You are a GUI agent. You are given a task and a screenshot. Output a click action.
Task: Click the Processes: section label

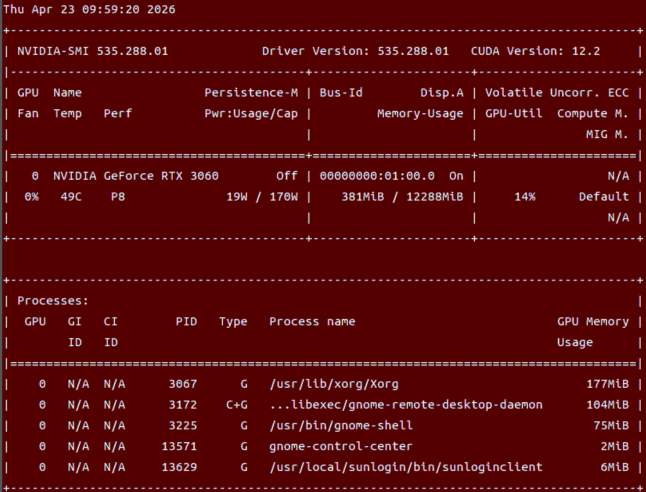[x=53, y=301]
